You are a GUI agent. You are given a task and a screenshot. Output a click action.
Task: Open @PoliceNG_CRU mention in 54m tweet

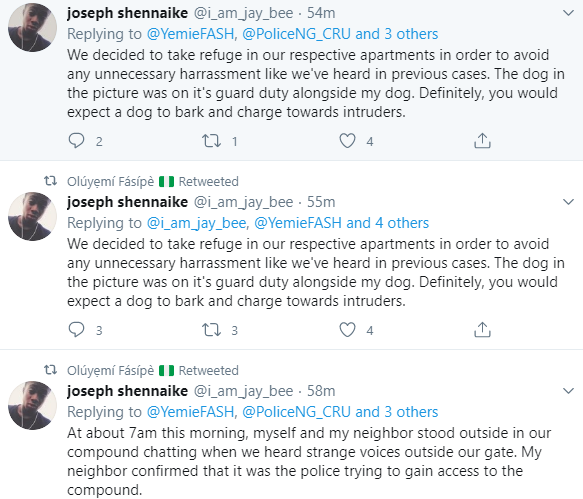[296, 34]
